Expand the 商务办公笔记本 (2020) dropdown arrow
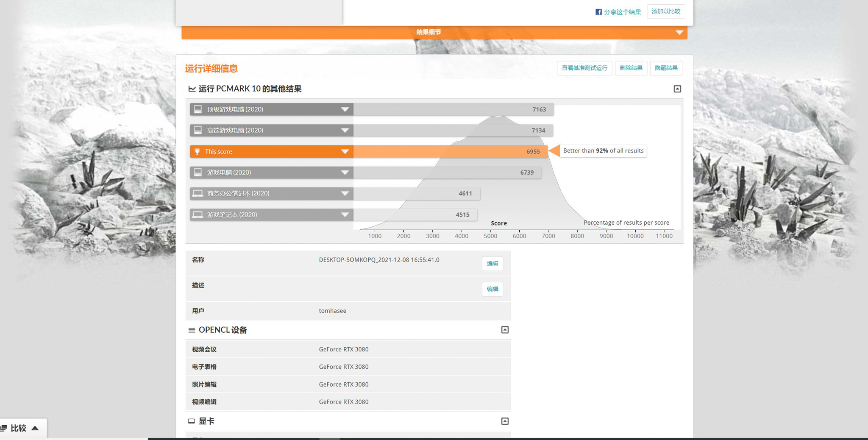868x440 pixels. click(x=345, y=194)
